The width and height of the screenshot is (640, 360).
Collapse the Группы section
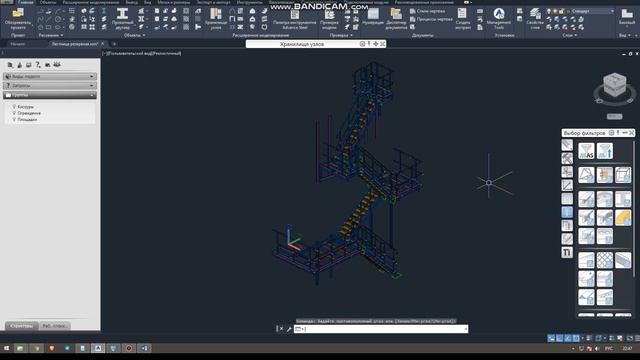(50, 95)
